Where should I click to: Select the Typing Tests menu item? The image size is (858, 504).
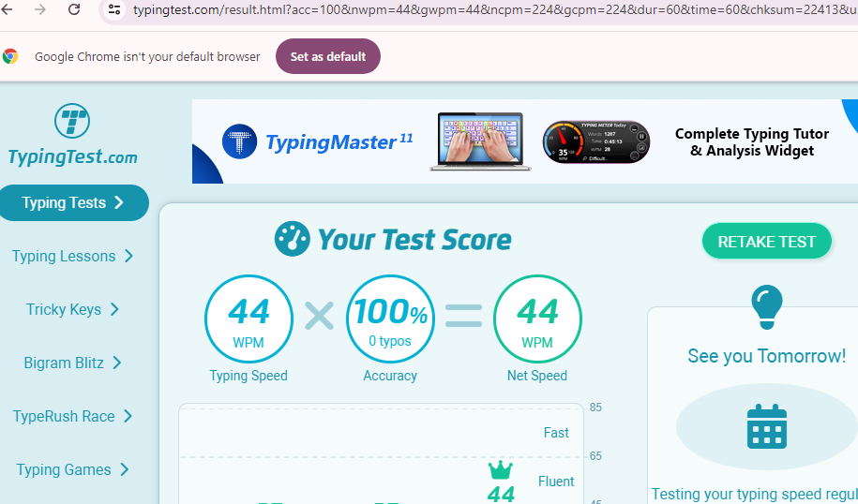coord(73,202)
